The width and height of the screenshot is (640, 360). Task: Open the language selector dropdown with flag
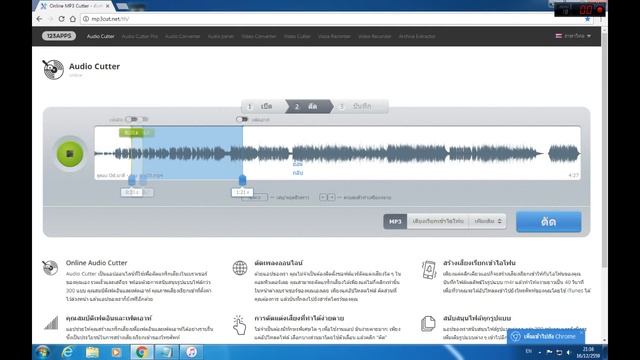tap(573, 36)
